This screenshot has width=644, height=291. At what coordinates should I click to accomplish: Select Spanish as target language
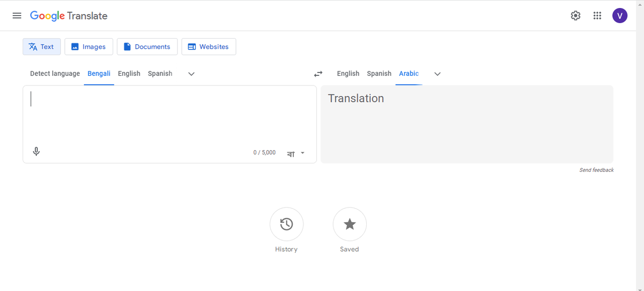point(379,73)
